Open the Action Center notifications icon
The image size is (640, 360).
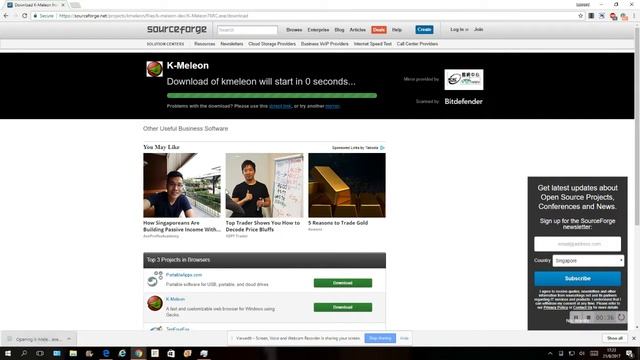[630, 353]
